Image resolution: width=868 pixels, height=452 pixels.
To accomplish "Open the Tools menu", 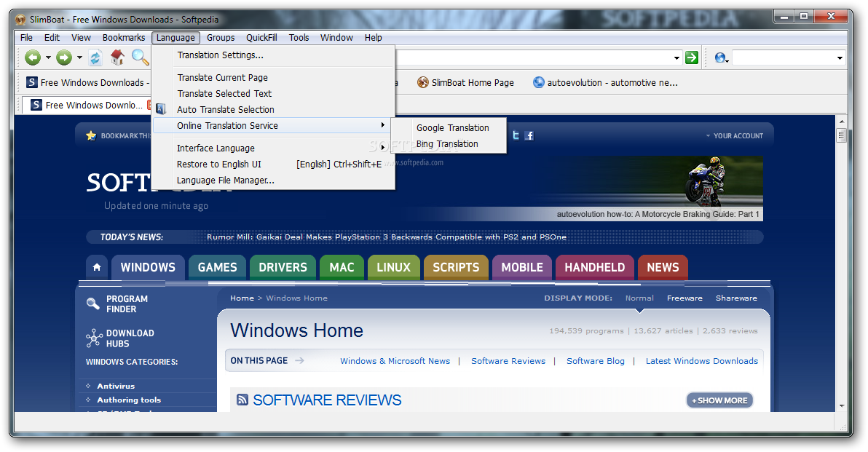I will coord(299,38).
